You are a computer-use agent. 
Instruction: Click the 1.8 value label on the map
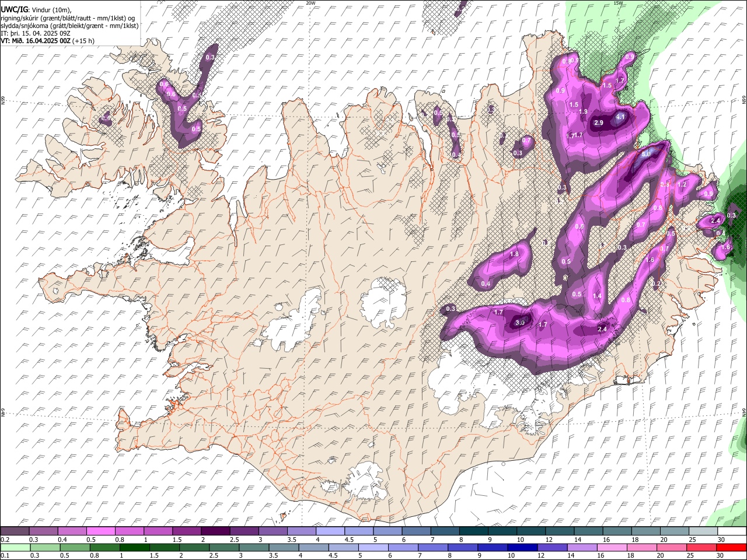514,254
